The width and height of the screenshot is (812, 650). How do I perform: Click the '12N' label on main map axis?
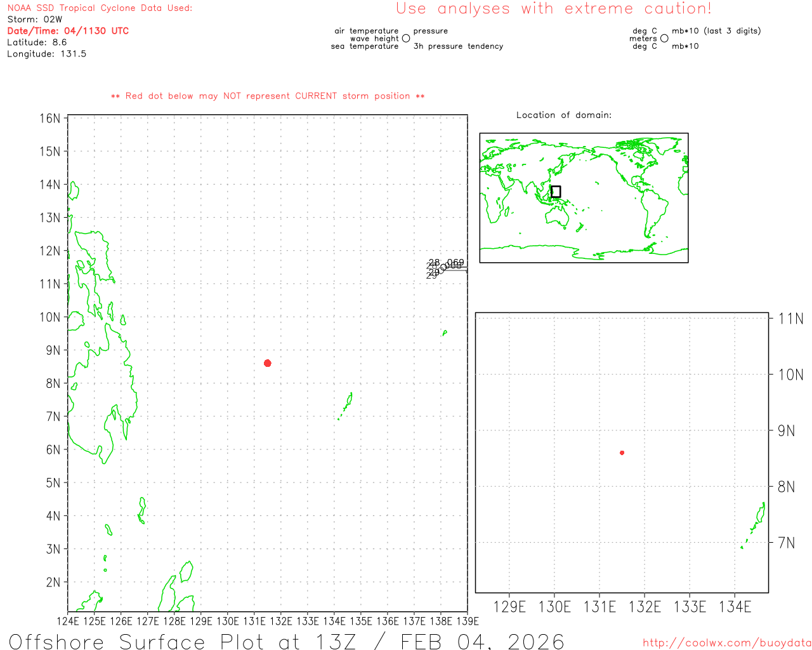tap(50, 251)
